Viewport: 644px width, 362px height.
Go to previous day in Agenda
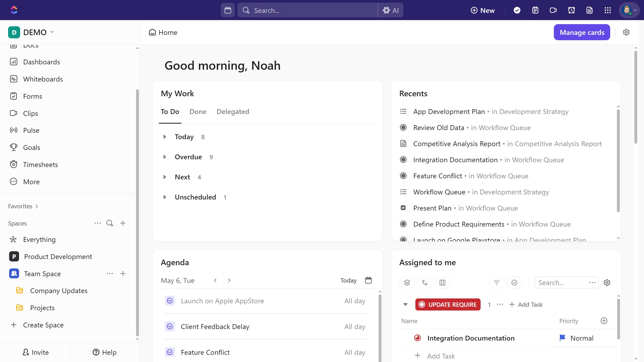point(215,280)
